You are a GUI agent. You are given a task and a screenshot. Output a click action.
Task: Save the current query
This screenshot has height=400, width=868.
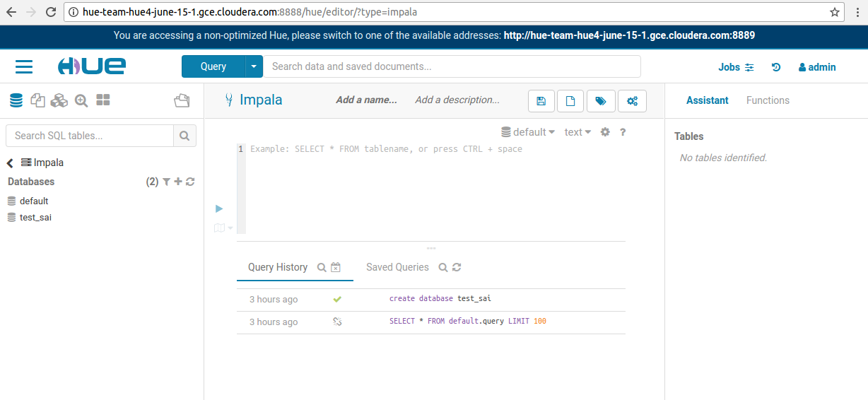541,101
